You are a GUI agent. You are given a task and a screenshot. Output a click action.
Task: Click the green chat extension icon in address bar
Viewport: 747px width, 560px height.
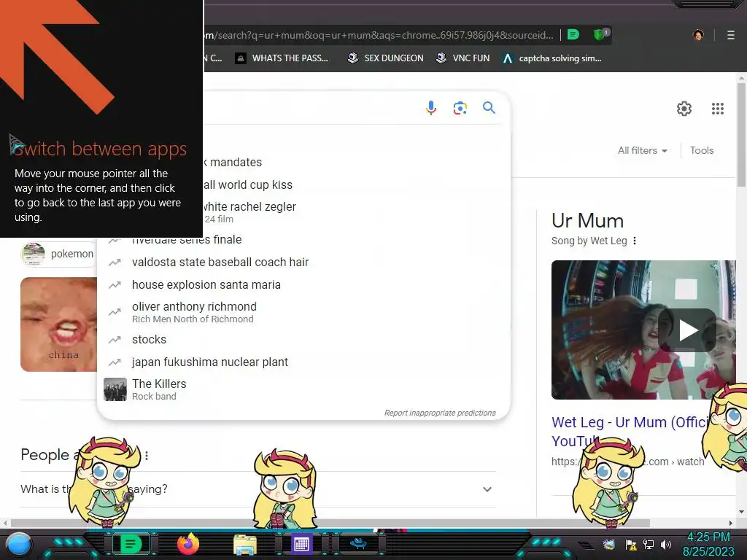573,34
